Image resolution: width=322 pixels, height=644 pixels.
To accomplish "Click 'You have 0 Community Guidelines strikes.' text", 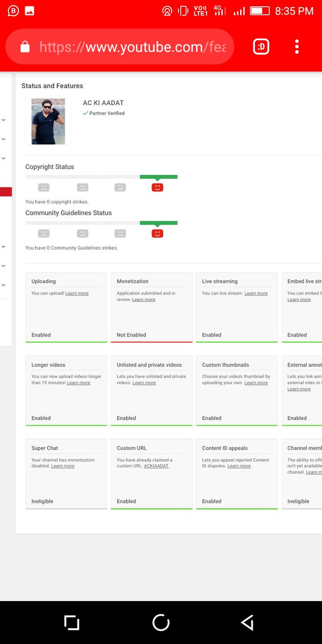I will pos(71,248).
